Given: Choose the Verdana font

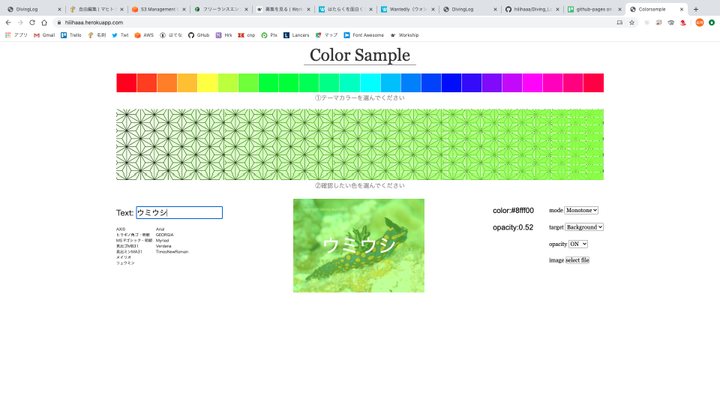Looking at the screenshot, I should 163,246.
